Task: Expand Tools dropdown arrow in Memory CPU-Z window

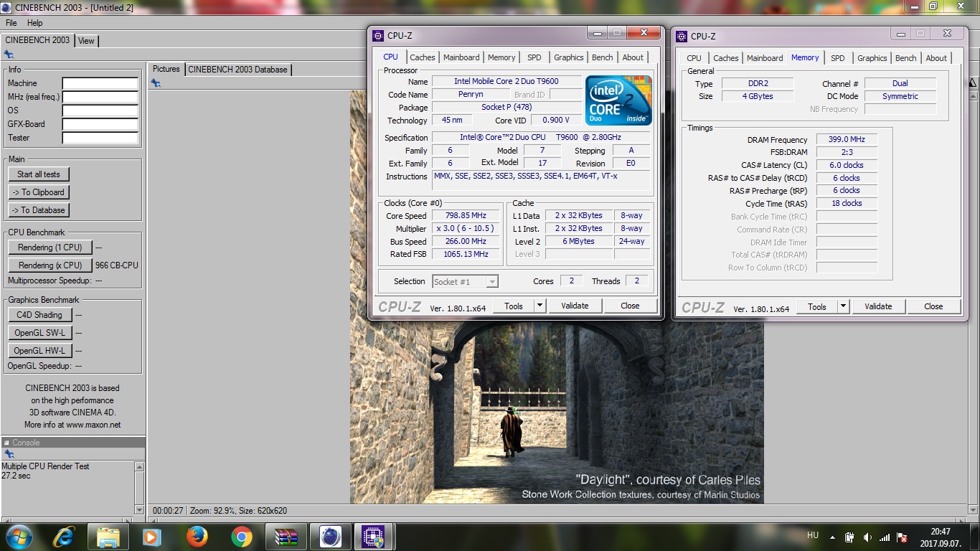Action: click(843, 306)
